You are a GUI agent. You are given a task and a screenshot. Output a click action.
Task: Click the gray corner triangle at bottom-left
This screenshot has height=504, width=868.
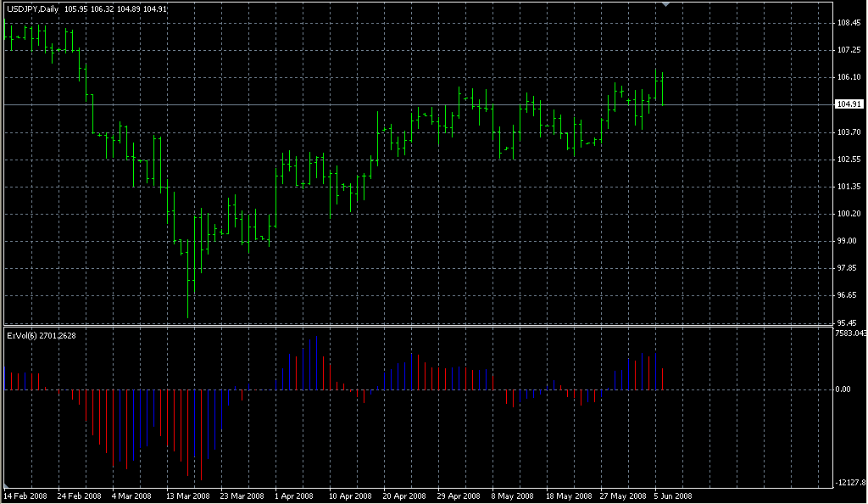click(6, 485)
